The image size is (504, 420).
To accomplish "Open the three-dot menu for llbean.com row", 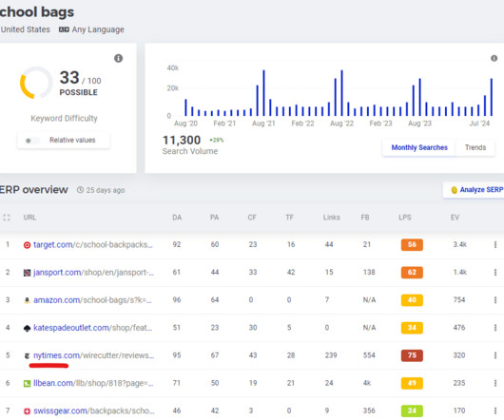I will coord(495,383).
